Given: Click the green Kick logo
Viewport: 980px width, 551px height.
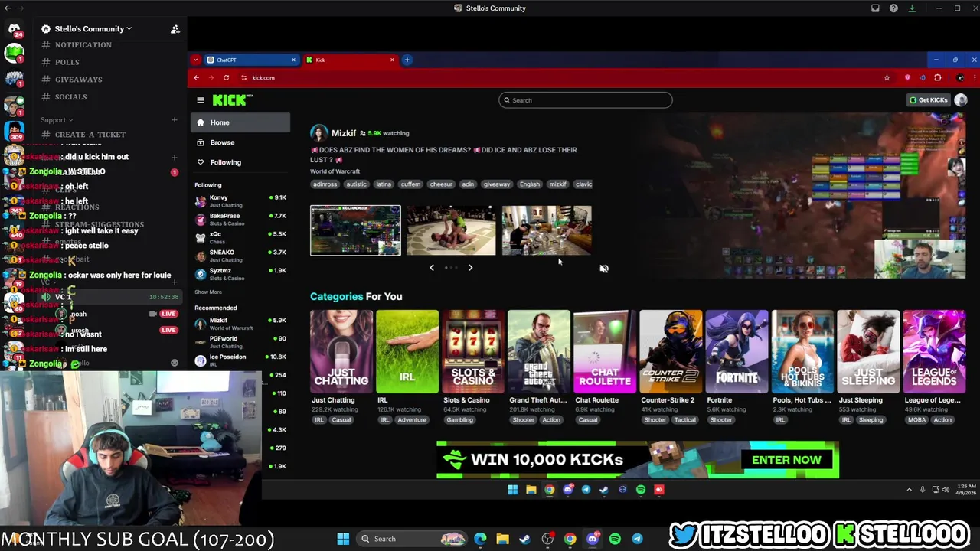Looking at the screenshot, I should pos(233,100).
